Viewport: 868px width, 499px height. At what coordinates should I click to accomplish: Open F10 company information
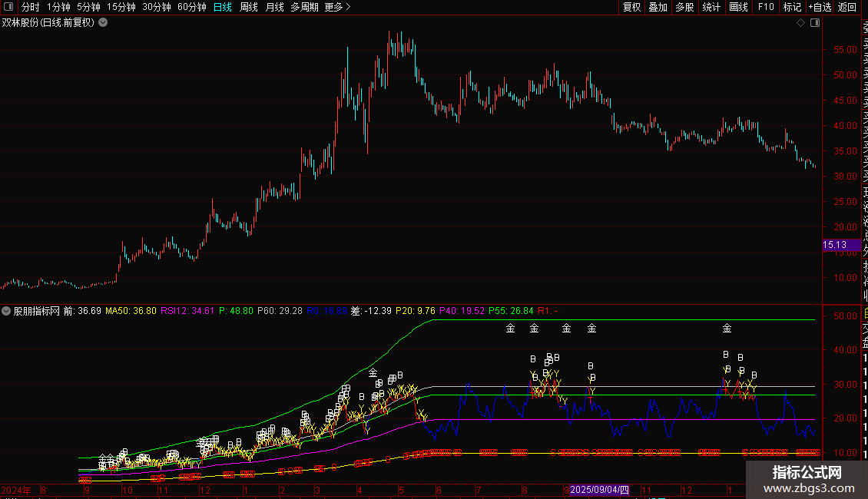[x=766, y=7]
